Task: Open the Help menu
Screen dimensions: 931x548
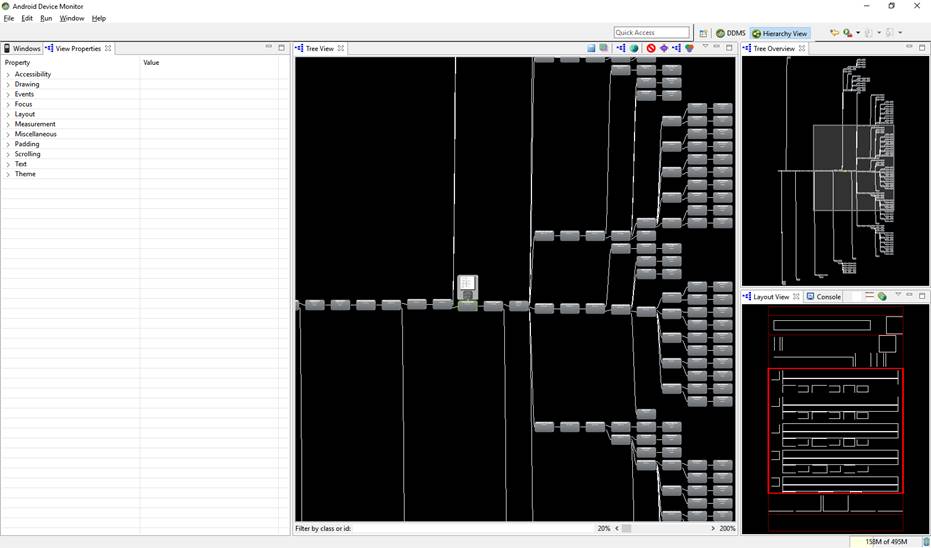Action: click(99, 18)
